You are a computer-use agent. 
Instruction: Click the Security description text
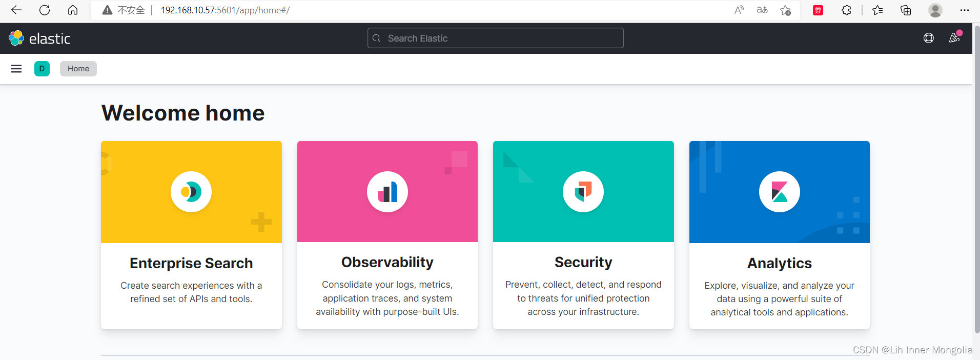click(583, 298)
